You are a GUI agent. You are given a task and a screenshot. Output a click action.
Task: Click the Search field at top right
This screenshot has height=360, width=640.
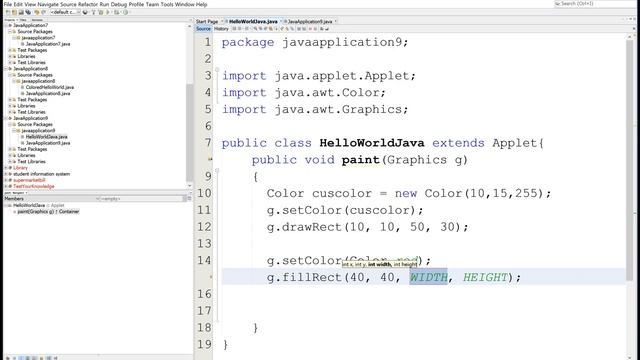coord(594,4)
